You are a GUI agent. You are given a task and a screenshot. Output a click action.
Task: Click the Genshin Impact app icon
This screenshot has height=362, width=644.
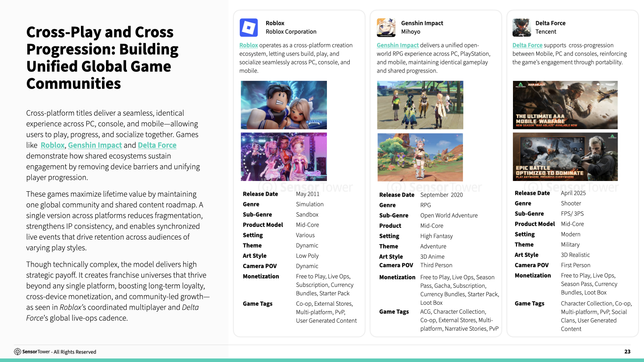point(386,27)
